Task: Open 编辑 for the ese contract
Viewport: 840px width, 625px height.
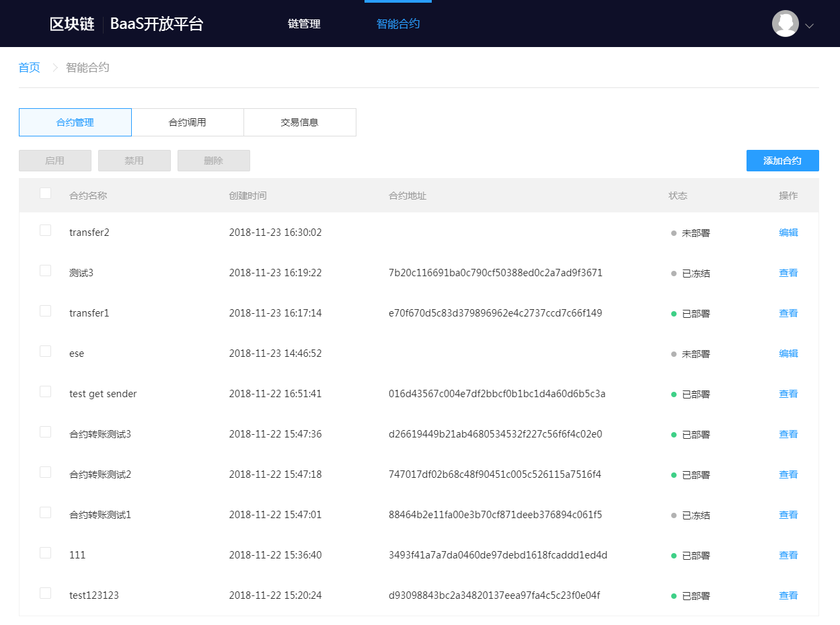Action: click(788, 353)
